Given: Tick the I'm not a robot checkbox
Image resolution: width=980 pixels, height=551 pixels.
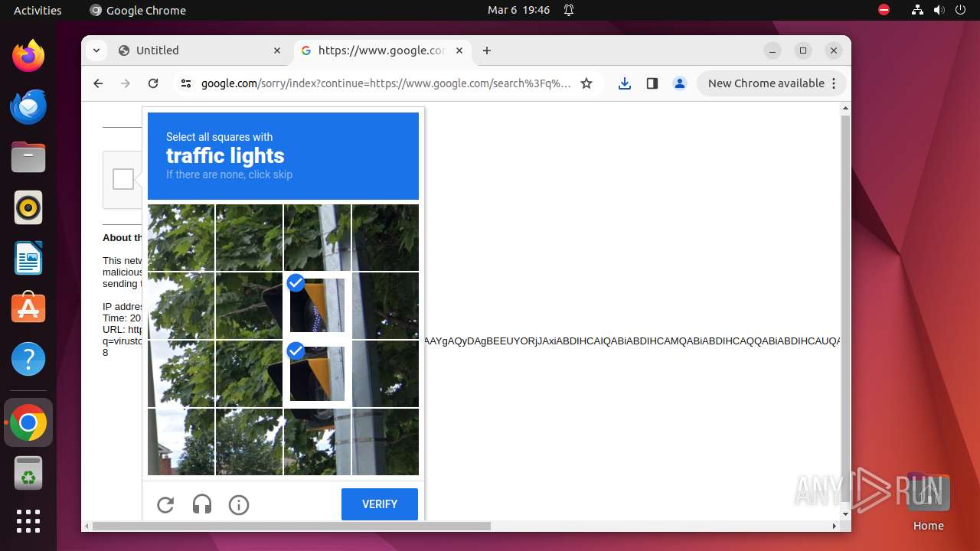Looking at the screenshot, I should point(123,179).
